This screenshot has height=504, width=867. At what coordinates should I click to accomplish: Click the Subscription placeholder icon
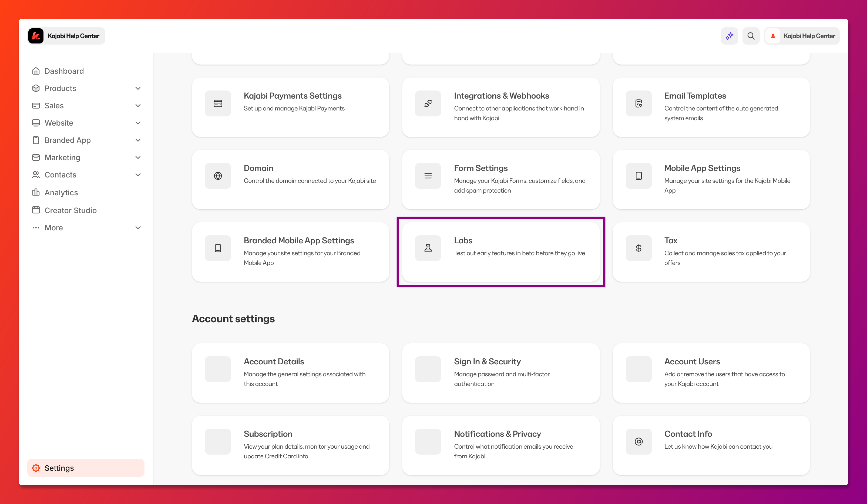(218, 441)
